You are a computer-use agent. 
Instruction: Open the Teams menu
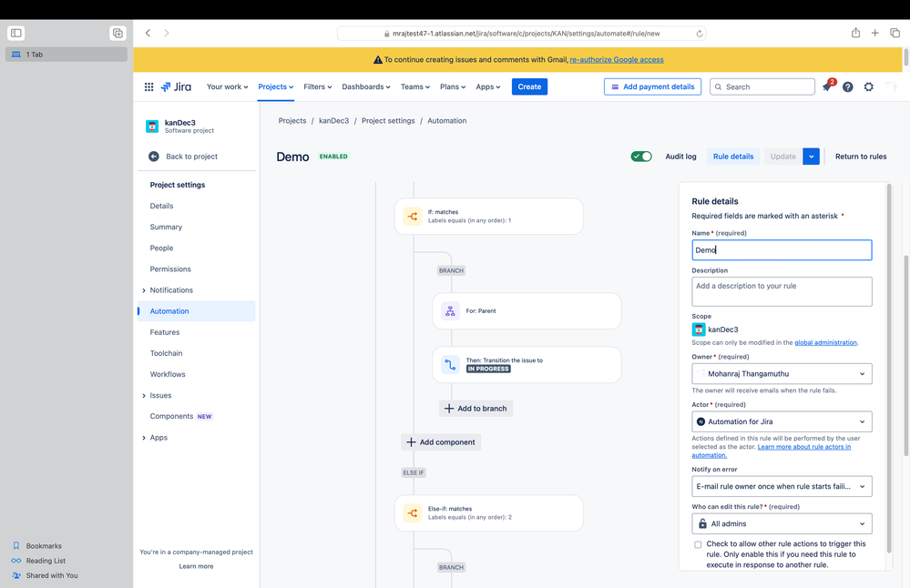coord(415,87)
